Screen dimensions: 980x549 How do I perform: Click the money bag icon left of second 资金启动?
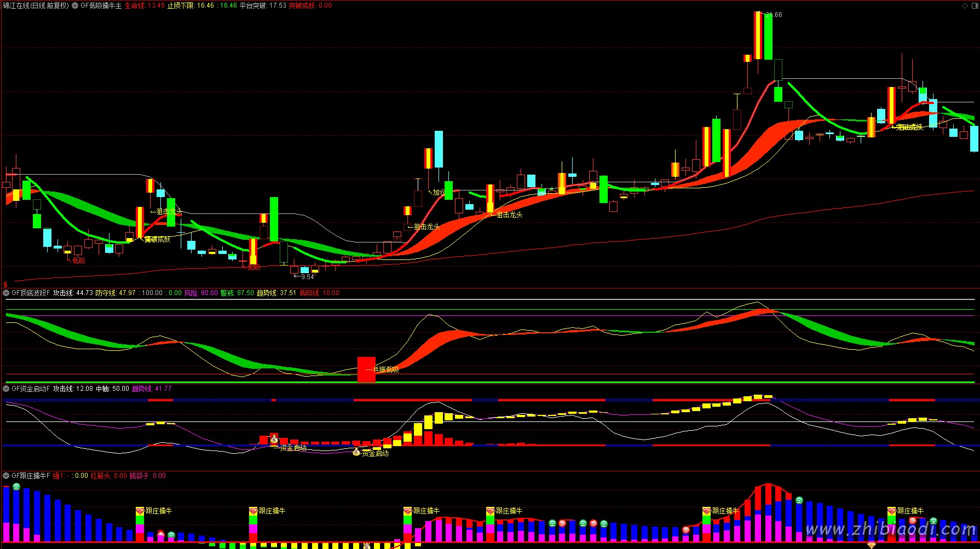356,452
